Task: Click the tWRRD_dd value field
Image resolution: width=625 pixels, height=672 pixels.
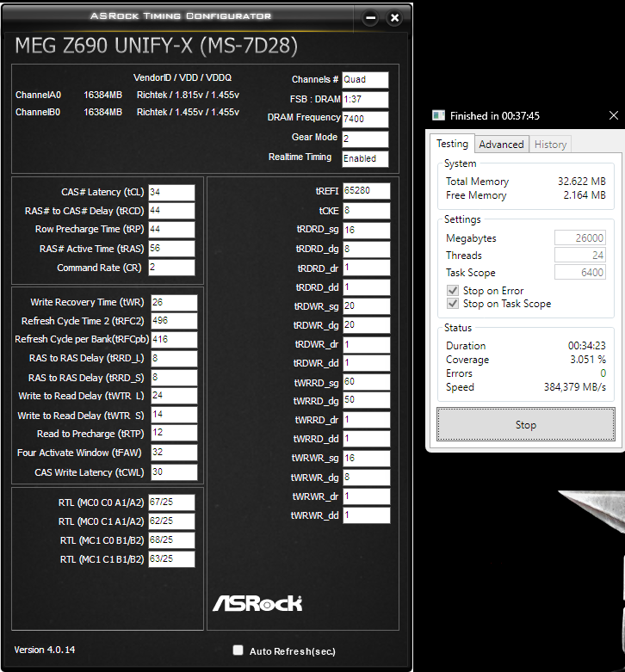Action: (x=367, y=439)
